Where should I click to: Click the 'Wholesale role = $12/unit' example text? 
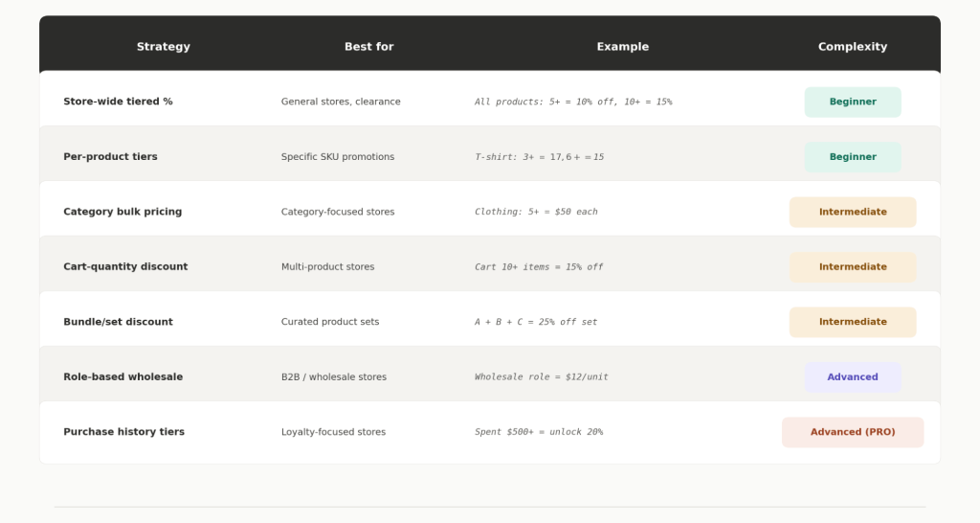[x=541, y=376]
